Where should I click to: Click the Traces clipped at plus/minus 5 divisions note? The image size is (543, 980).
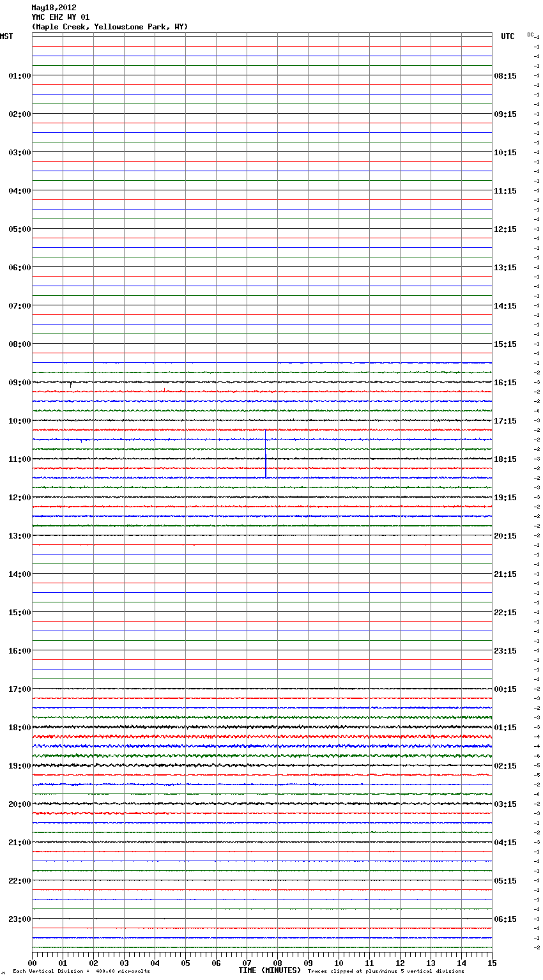pos(386,972)
